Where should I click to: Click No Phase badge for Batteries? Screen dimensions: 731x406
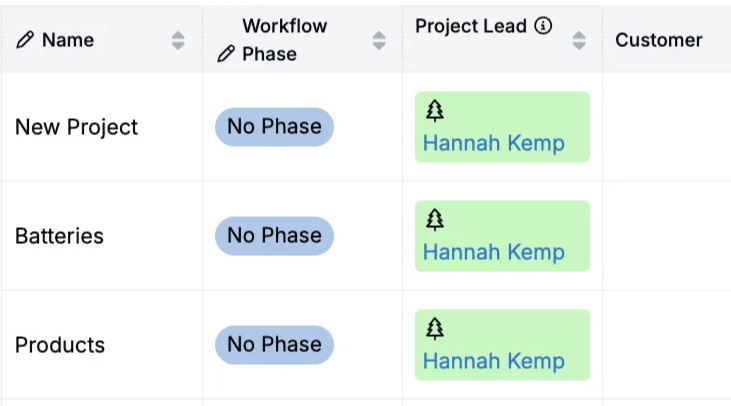[274, 236]
